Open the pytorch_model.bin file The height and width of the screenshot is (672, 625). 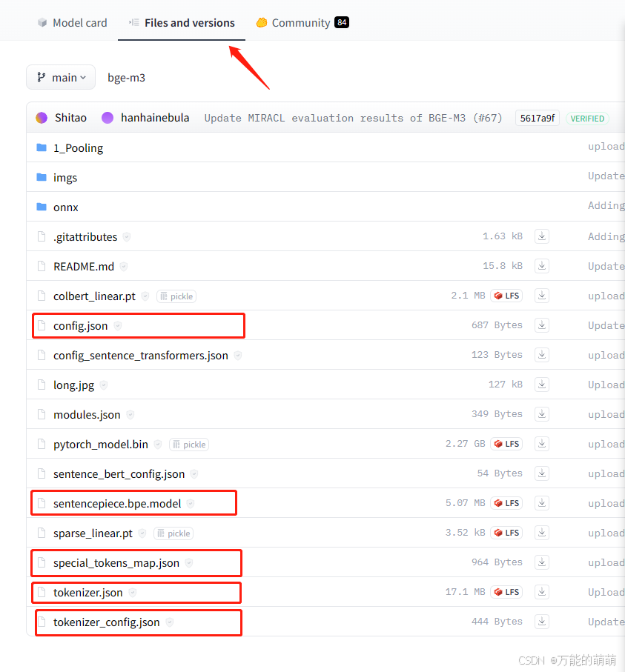pyautogui.click(x=101, y=445)
